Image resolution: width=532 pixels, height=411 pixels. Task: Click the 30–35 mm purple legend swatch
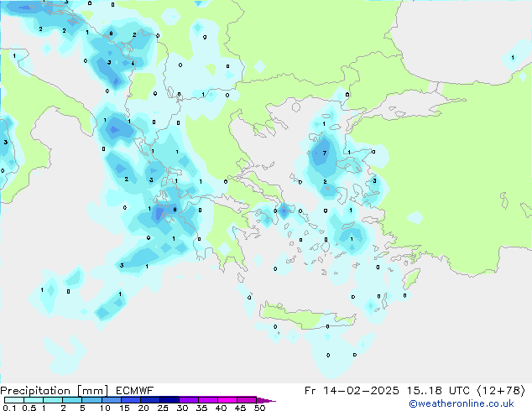[x=189, y=400]
